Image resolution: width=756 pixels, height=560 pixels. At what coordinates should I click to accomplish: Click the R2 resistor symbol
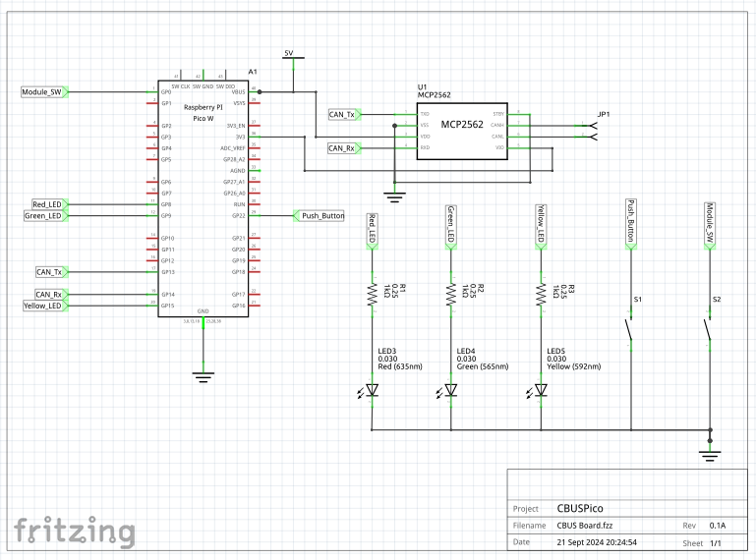451,294
